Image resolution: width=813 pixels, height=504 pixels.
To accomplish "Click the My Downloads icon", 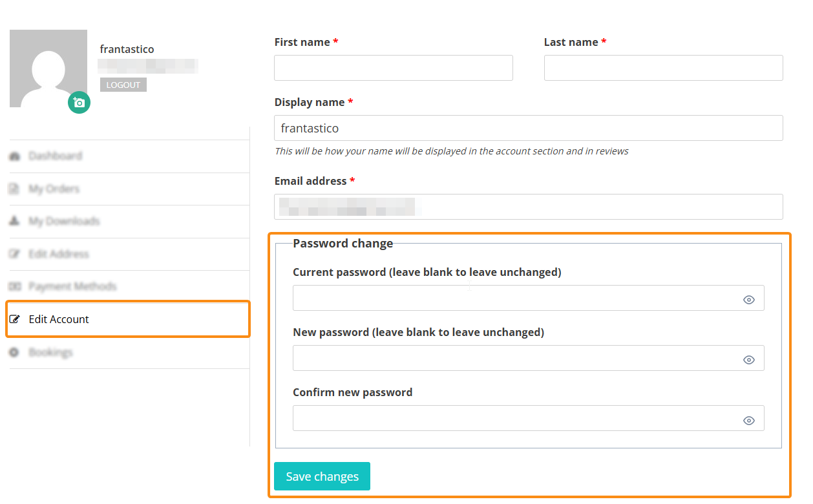I will coord(14,222).
